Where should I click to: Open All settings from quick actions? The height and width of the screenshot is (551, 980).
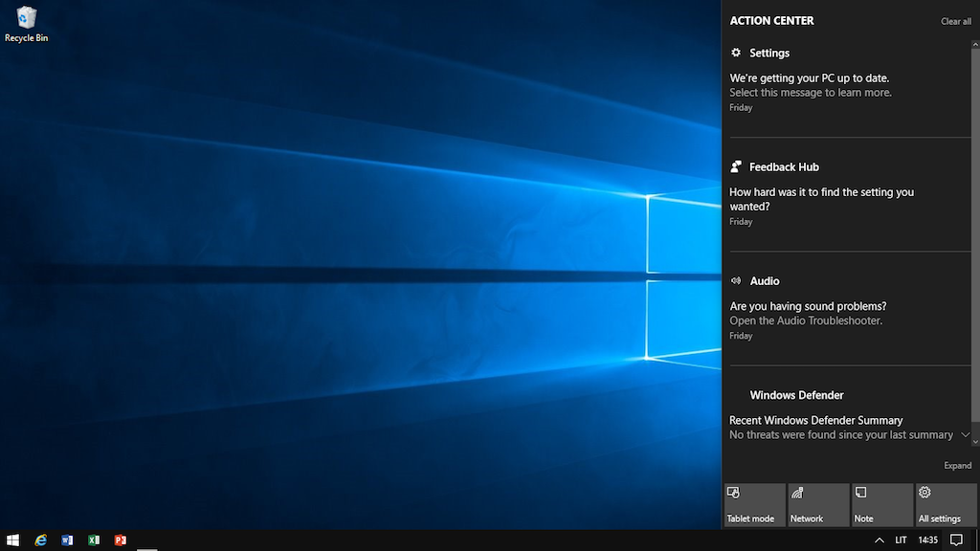tap(945, 505)
